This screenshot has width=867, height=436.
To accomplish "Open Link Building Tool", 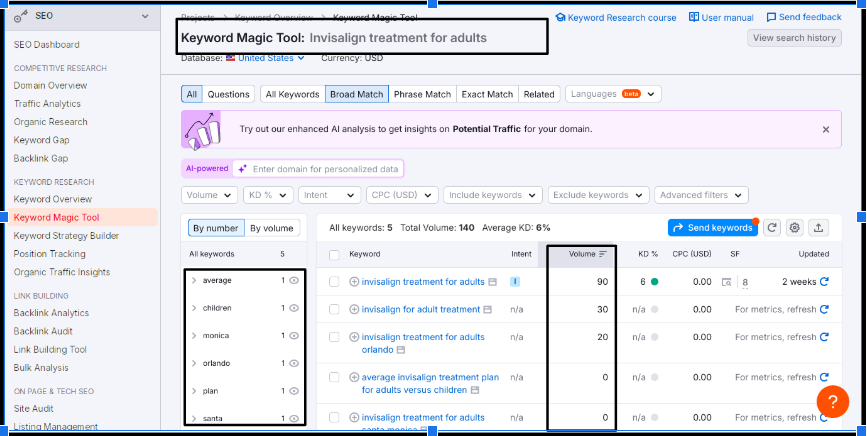I will (x=50, y=350).
